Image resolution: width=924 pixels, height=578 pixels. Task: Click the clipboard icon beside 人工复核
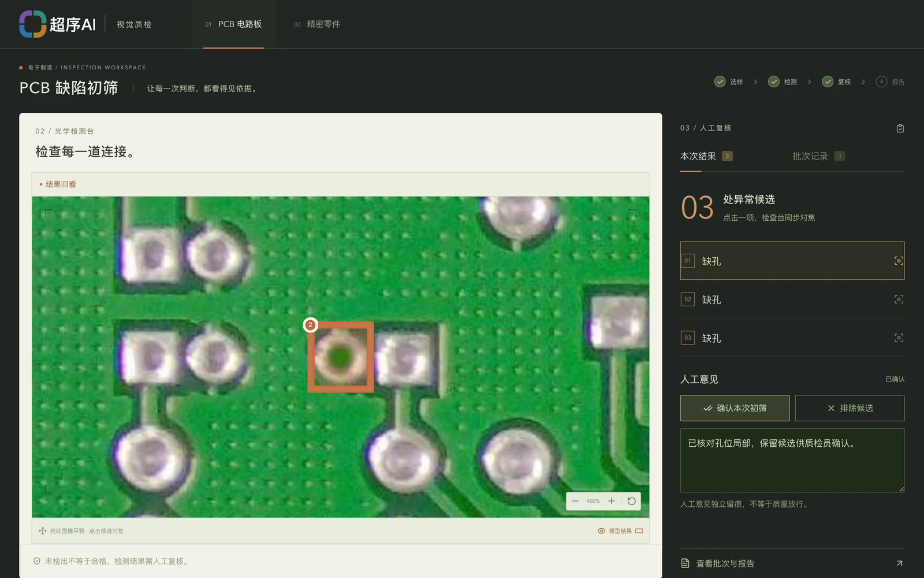point(900,128)
